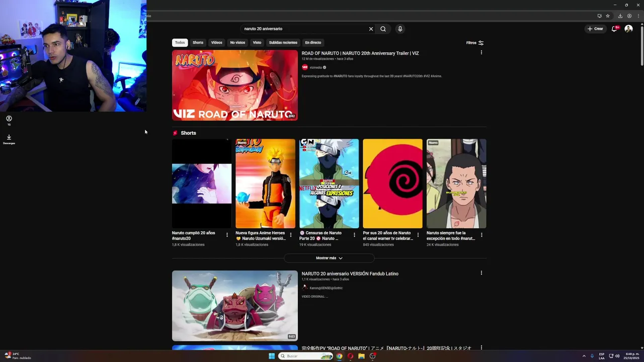
Task: Click the #NARUTO20th hashtag in the description
Action: (x=413, y=76)
